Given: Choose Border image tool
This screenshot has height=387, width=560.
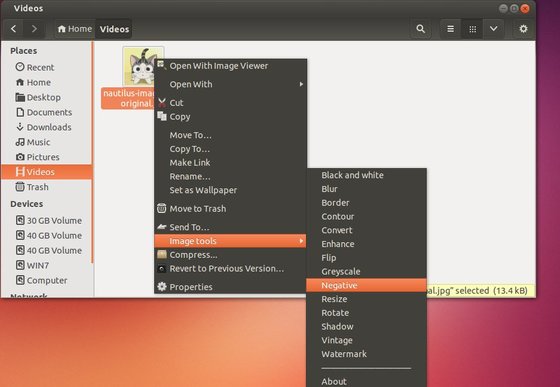Looking at the screenshot, I should [x=366, y=203].
